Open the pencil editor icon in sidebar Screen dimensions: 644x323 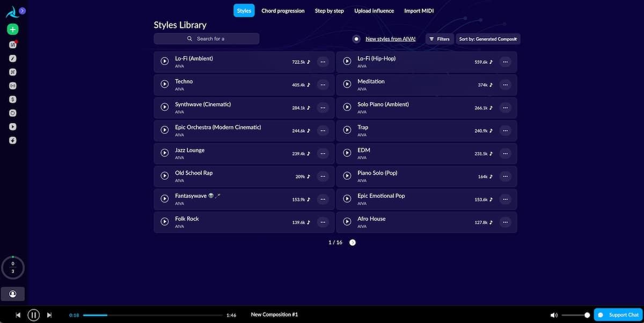coord(13,58)
